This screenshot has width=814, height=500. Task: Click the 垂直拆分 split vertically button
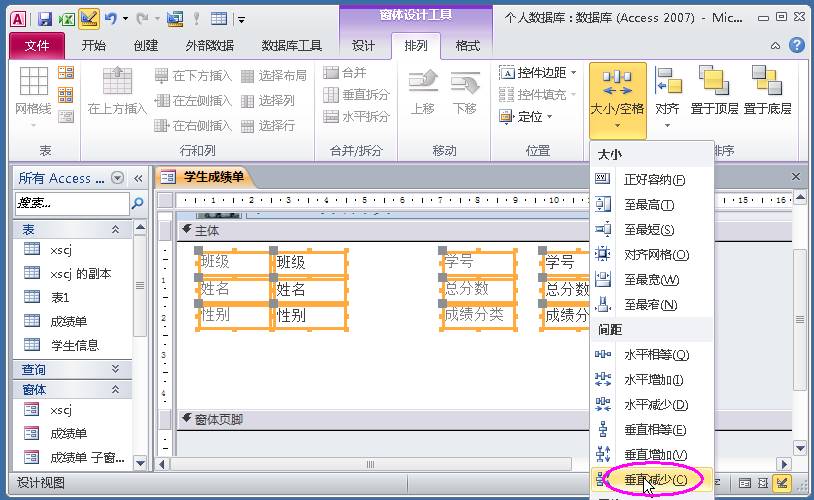pyautogui.click(x=356, y=94)
